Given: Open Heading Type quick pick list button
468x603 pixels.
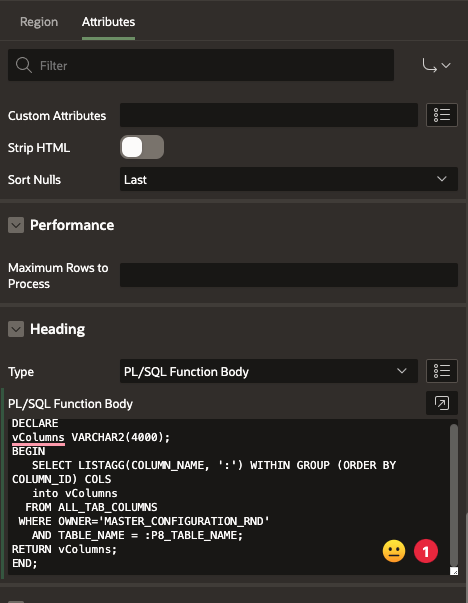Looking at the screenshot, I should pos(442,371).
